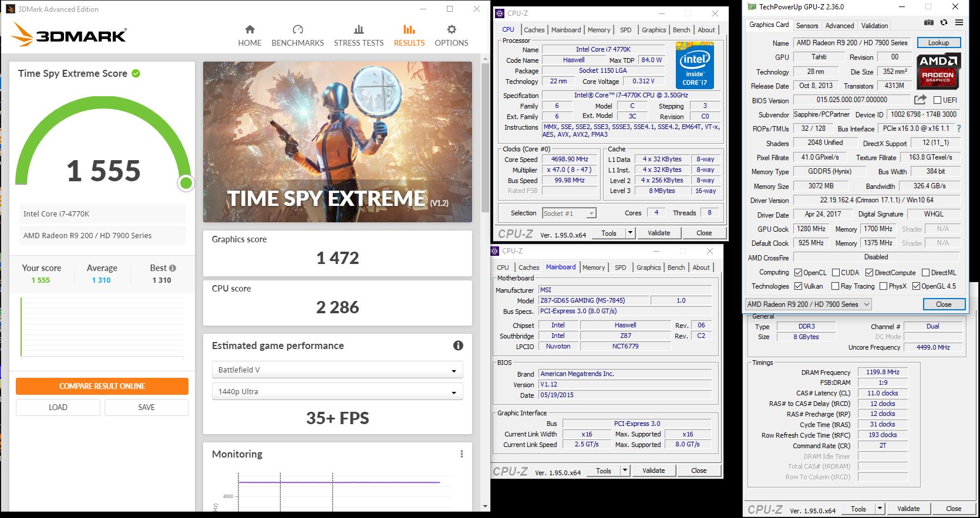Open the 1440p Ultra preset dropdown
The width and height of the screenshot is (980, 518).
[x=337, y=391]
